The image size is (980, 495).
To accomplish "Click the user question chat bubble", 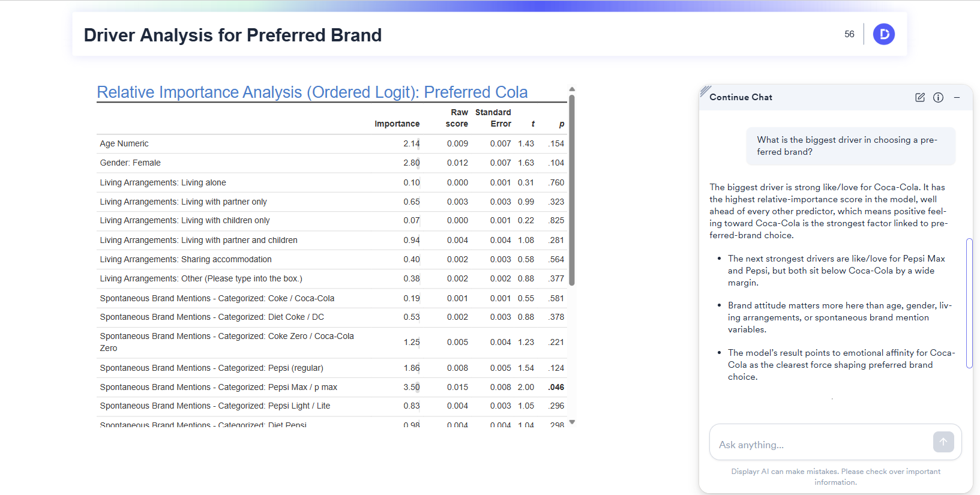I will click(x=851, y=146).
